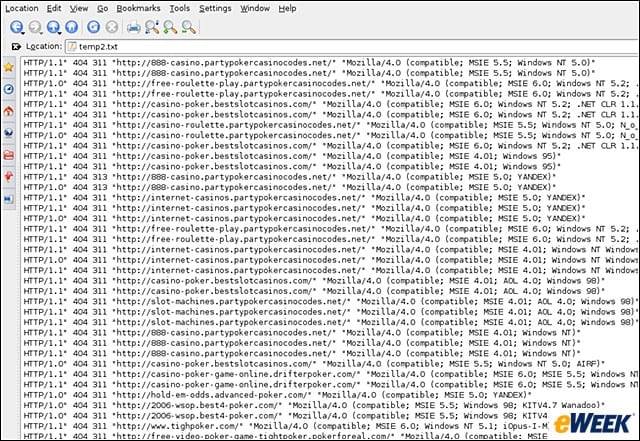Open the red Root Folder sidebar tab
Screen dimensions: 640x441
(9, 155)
